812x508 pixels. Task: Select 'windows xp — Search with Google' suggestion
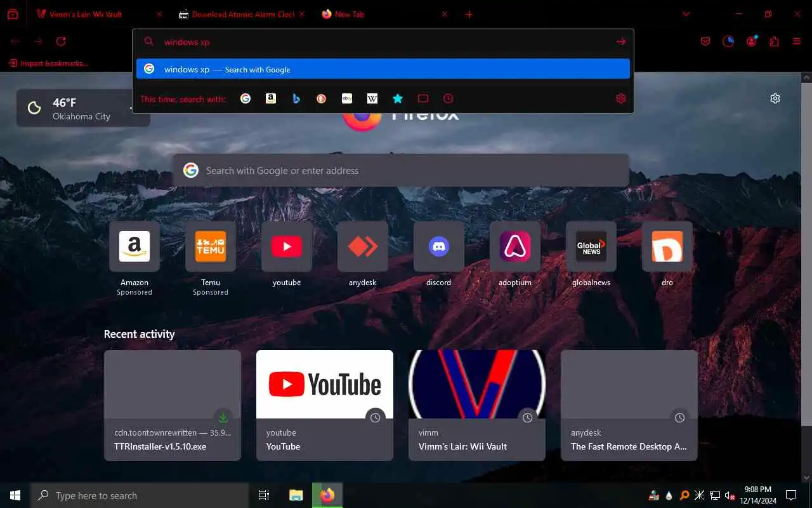[x=383, y=69]
